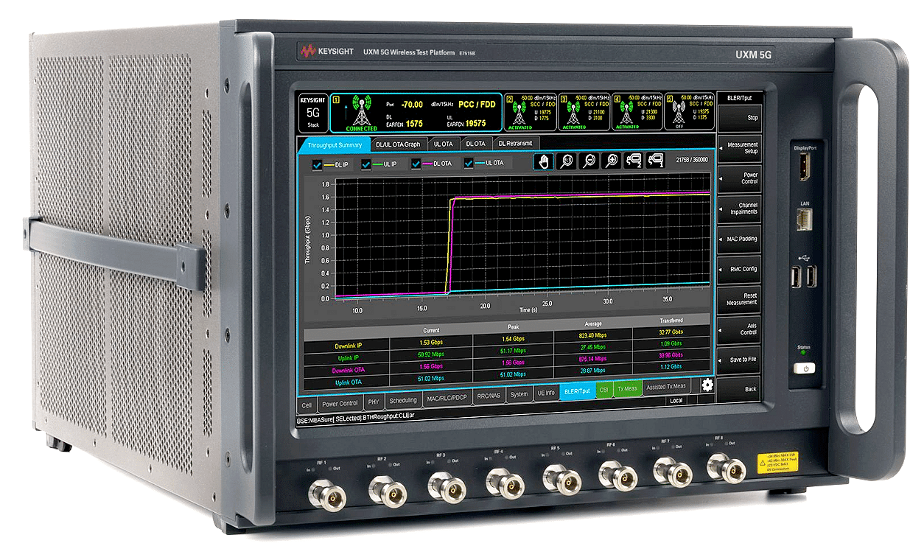Expand the Measurement Setup softkey menu
The image size is (924, 560).
738,147
